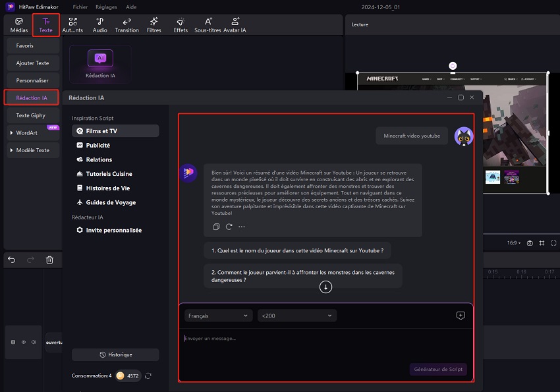
Task: Open the <200 word count dropdown
Action: click(296, 316)
